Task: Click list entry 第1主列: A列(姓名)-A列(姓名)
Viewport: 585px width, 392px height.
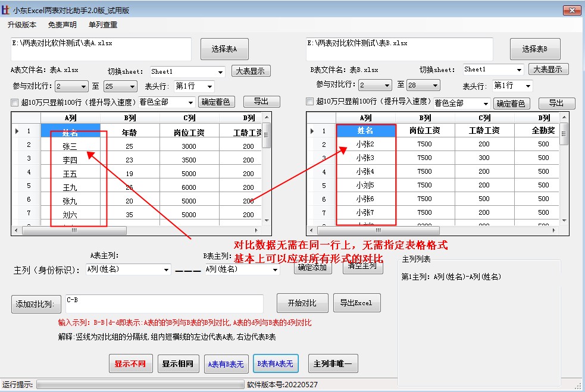Action: click(x=451, y=277)
